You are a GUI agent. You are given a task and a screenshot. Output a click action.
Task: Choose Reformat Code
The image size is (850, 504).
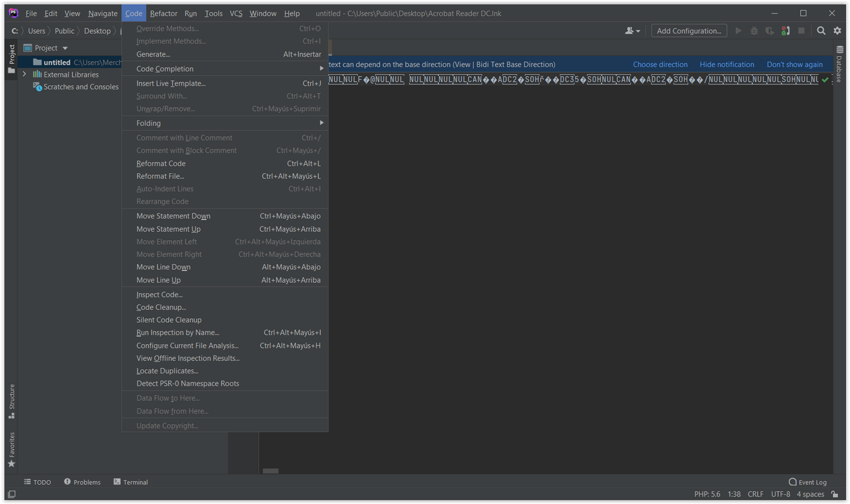[225, 163]
